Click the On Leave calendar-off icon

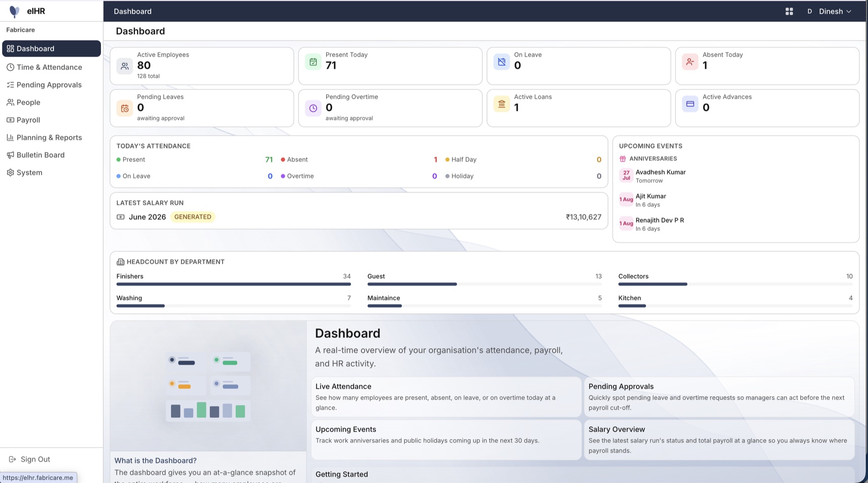point(502,62)
